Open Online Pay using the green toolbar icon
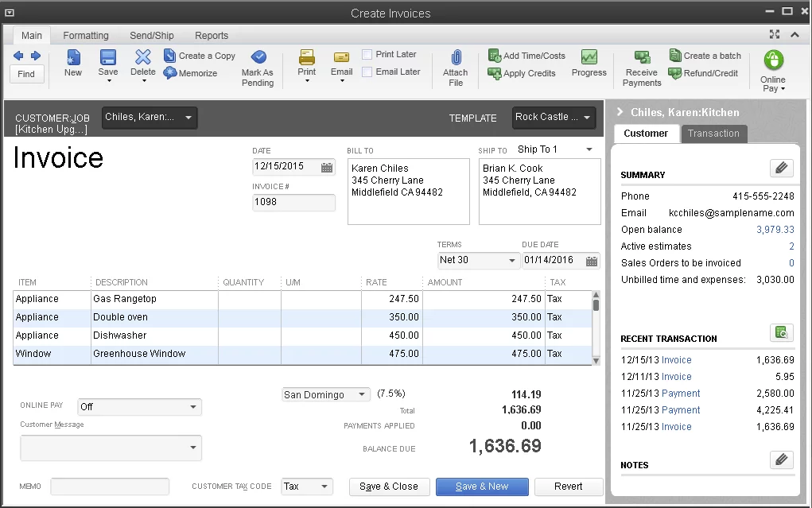The image size is (812, 508). 772,67
